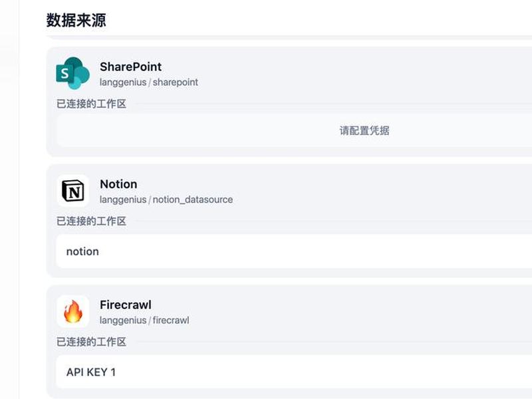The height and width of the screenshot is (399, 532).
Task: Click the empty SharePoint credential box area
Action: click(x=294, y=130)
